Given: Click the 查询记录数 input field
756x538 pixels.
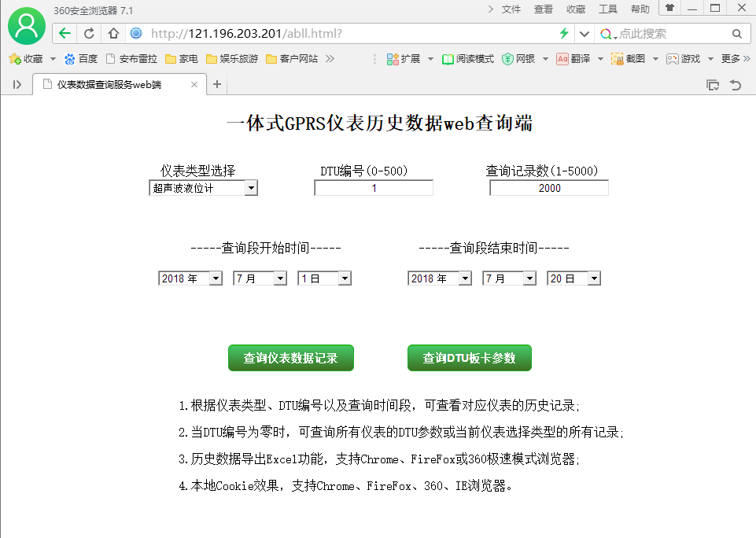Looking at the screenshot, I should (x=549, y=188).
